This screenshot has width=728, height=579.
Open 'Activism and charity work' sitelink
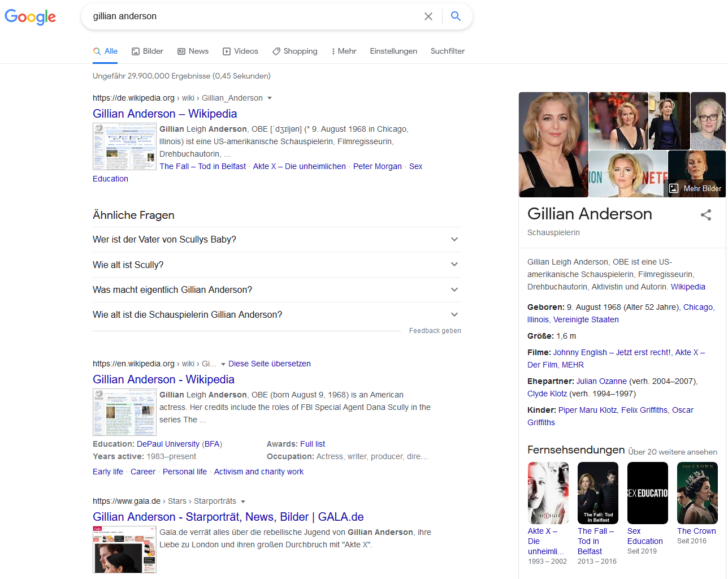(259, 472)
